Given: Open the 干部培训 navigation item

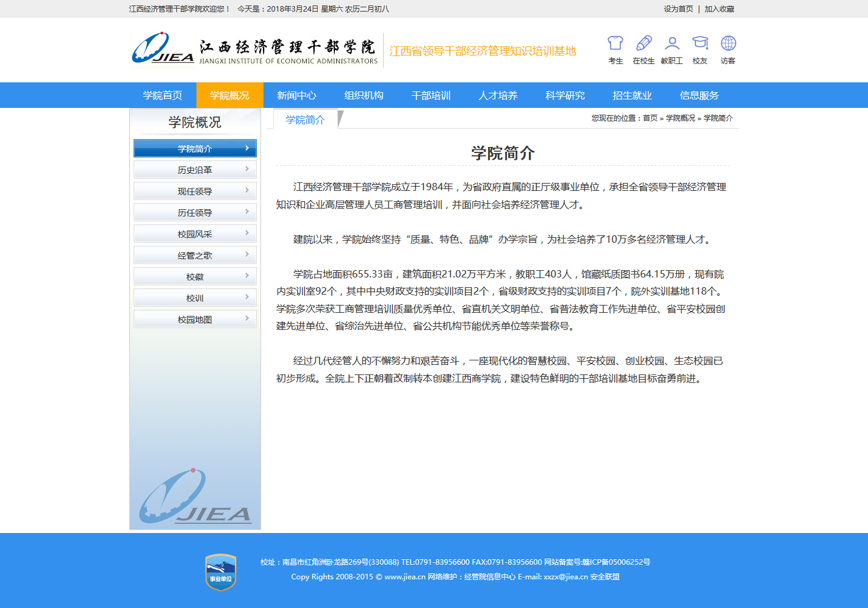Looking at the screenshot, I should point(431,95).
